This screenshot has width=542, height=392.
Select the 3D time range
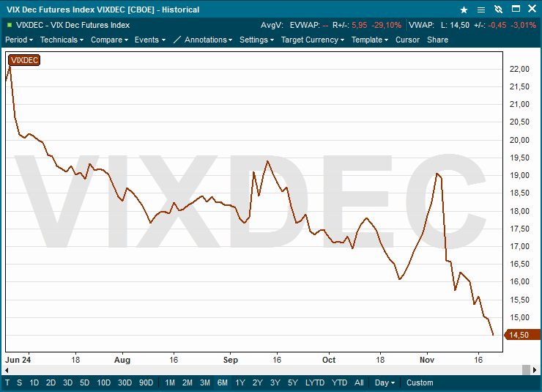pyautogui.click(x=67, y=382)
